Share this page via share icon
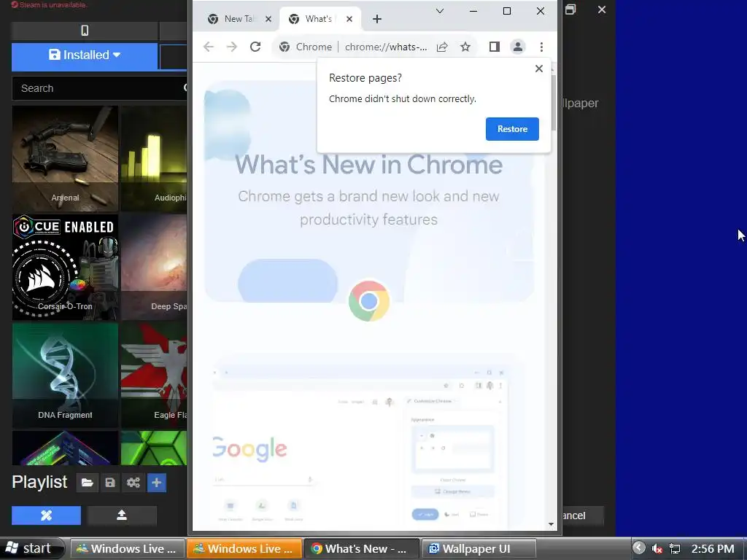 click(442, 47)
